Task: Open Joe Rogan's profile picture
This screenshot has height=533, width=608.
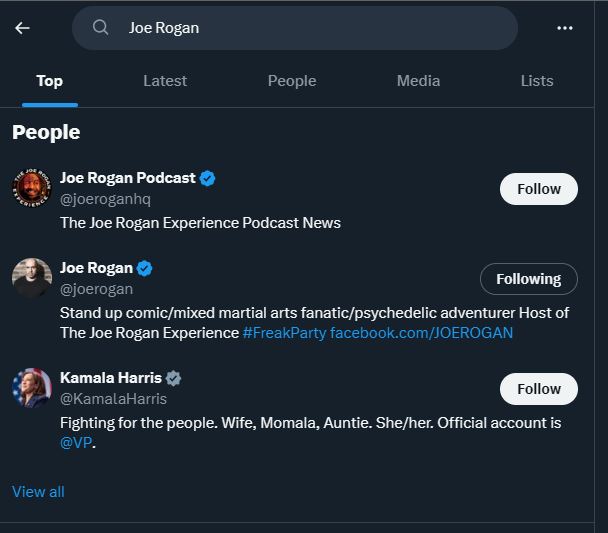Action: click(x=32, y=278)
